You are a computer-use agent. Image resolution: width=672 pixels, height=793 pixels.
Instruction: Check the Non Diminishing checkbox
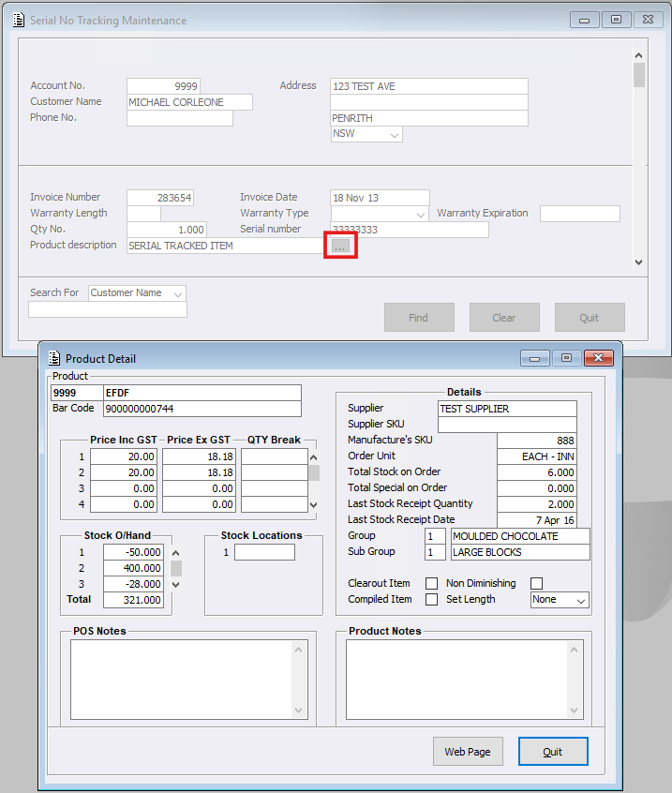tap(537, 584)
